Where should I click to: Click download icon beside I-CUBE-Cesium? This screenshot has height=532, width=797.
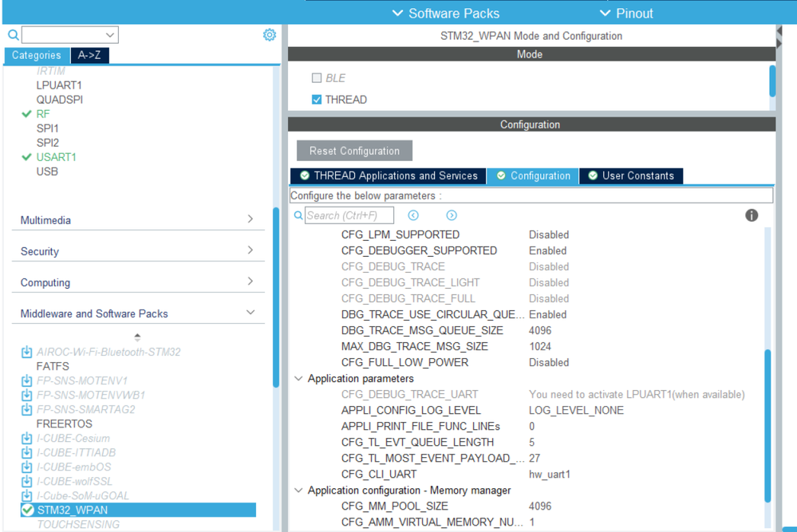tap(26, 438)
